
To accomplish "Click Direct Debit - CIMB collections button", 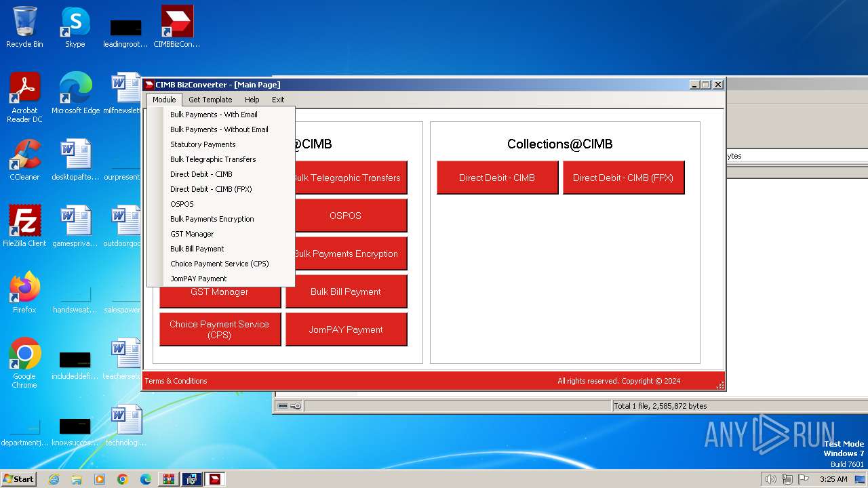I will (497, 178).
